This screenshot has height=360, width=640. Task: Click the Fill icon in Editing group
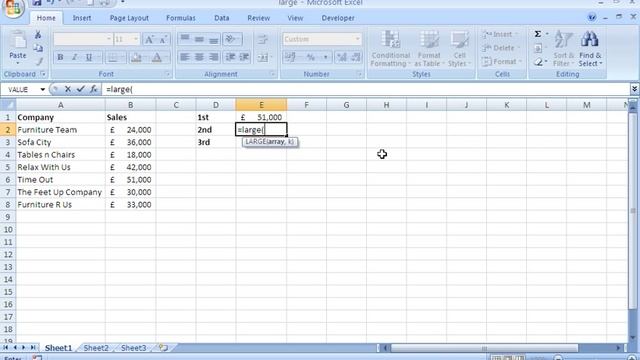point(538,49)
